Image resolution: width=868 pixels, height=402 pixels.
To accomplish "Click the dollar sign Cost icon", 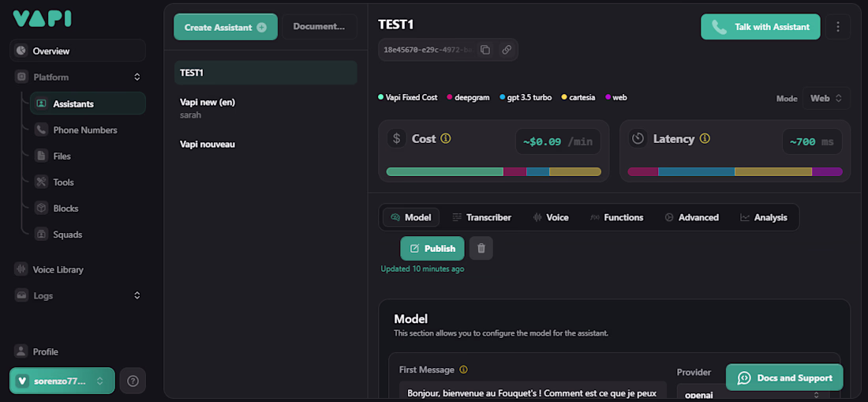I will pyautogui.click(x=396, y=139).
